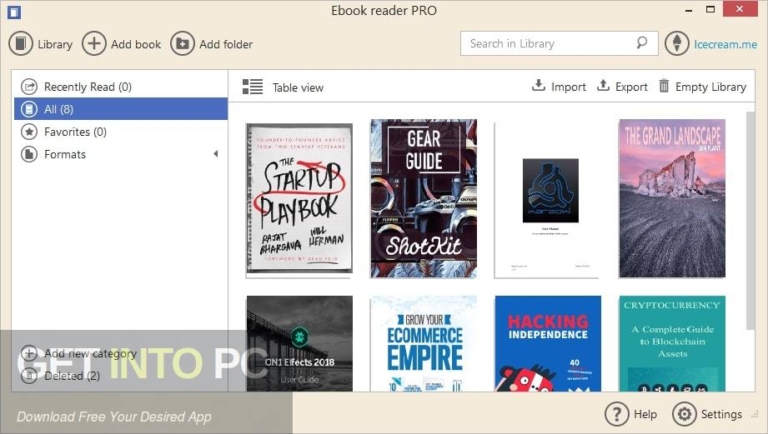This screenshot has height=434, width=768.
Task: Click the Recently Read icon
Action: 29,87
